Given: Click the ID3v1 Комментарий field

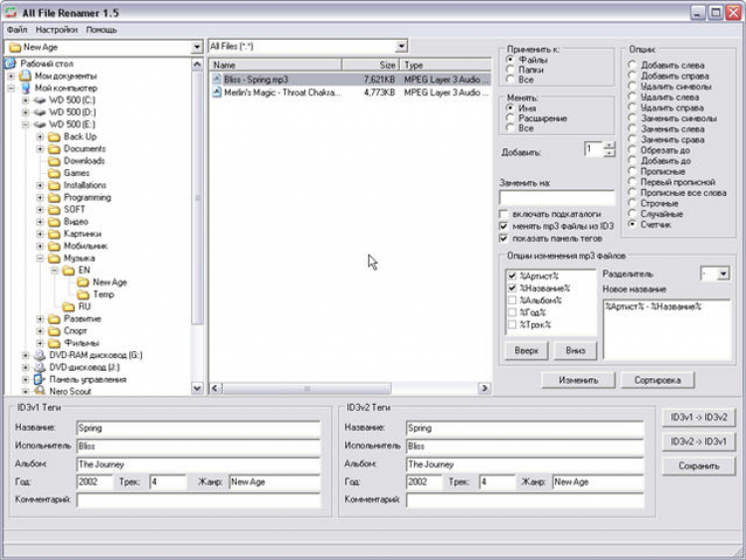Looking at the screenshot, I should point(198,500).
